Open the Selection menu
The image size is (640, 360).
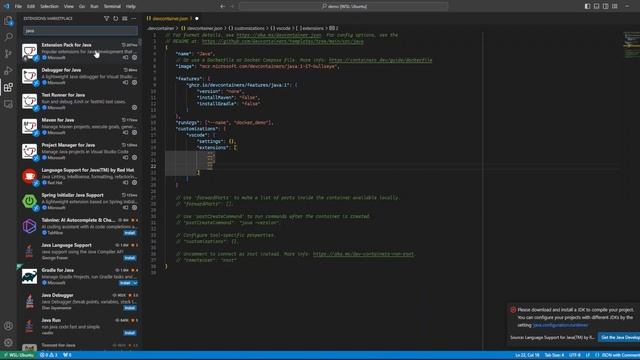tap(49, 6)
